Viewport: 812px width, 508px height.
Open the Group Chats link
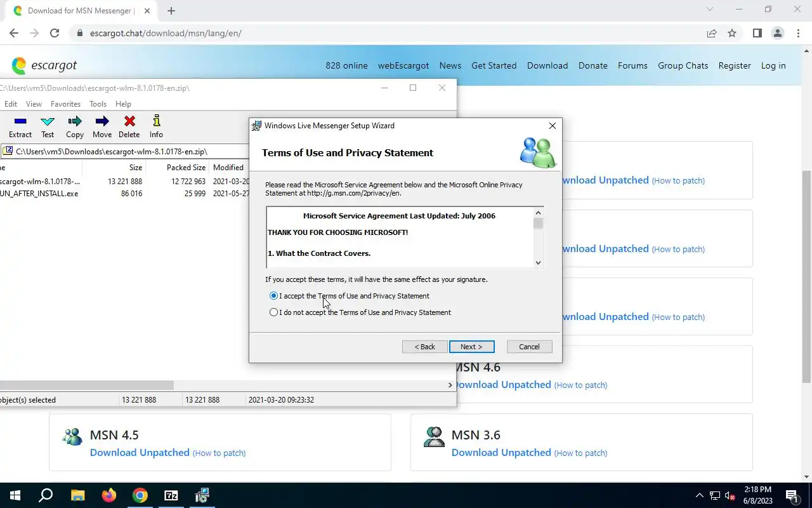point(683,65)
